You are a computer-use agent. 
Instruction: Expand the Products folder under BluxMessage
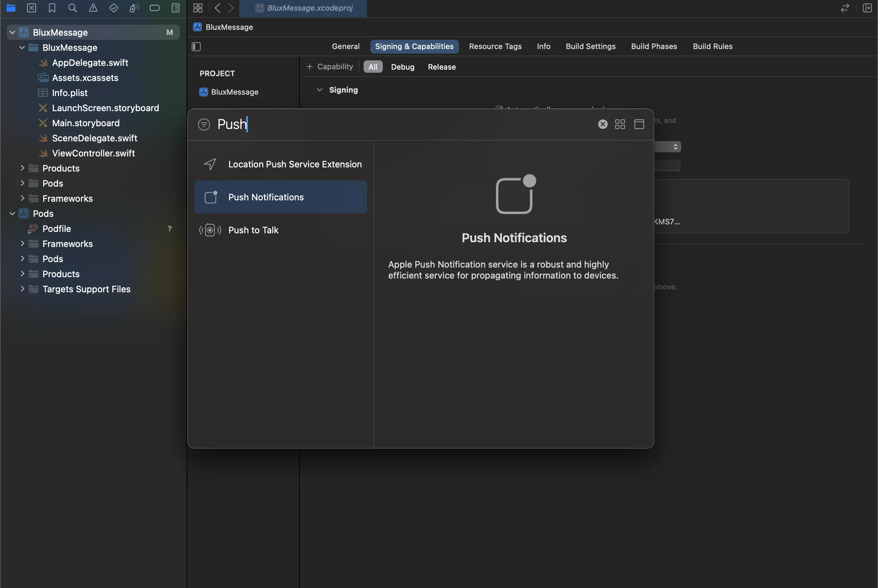coord(22,168)
